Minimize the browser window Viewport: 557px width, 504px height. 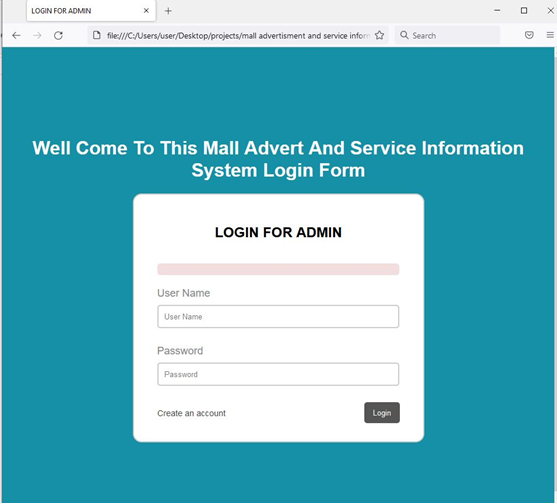click(497, 11)
